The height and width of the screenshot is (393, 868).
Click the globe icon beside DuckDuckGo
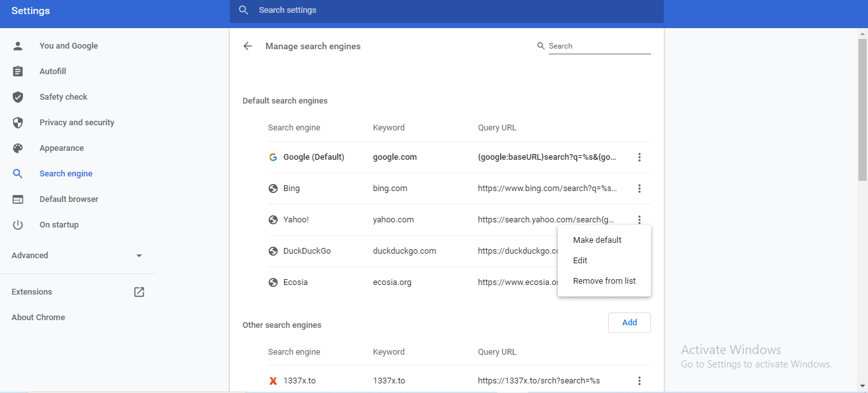tap(273, 251)
